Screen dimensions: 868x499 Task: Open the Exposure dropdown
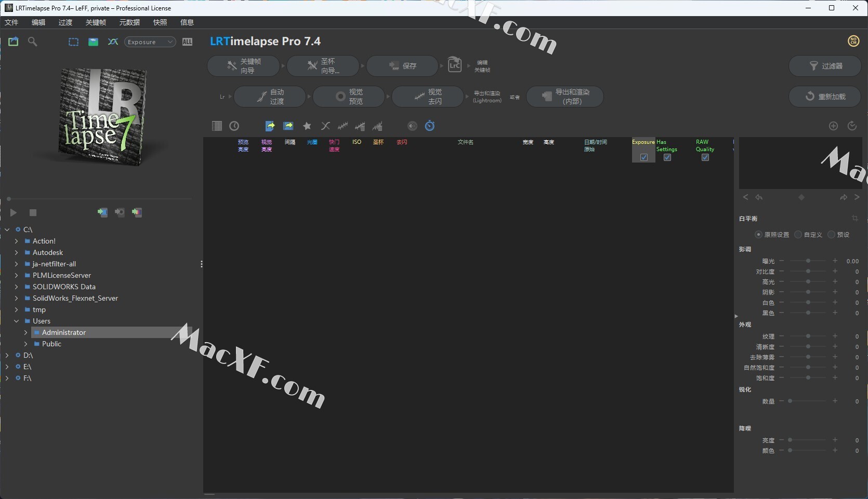point(150,42)
